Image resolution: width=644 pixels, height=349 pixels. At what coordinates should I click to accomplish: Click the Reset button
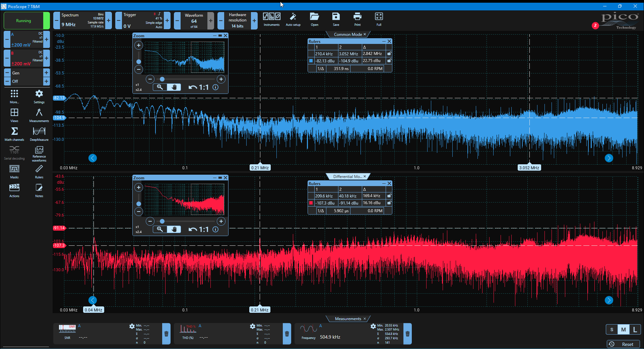(623, 344)
